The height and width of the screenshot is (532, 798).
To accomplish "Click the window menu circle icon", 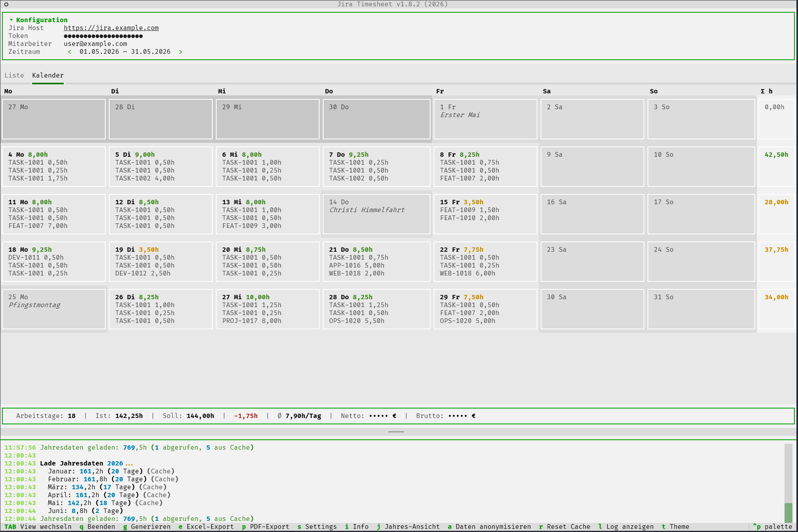I will 6,4.
